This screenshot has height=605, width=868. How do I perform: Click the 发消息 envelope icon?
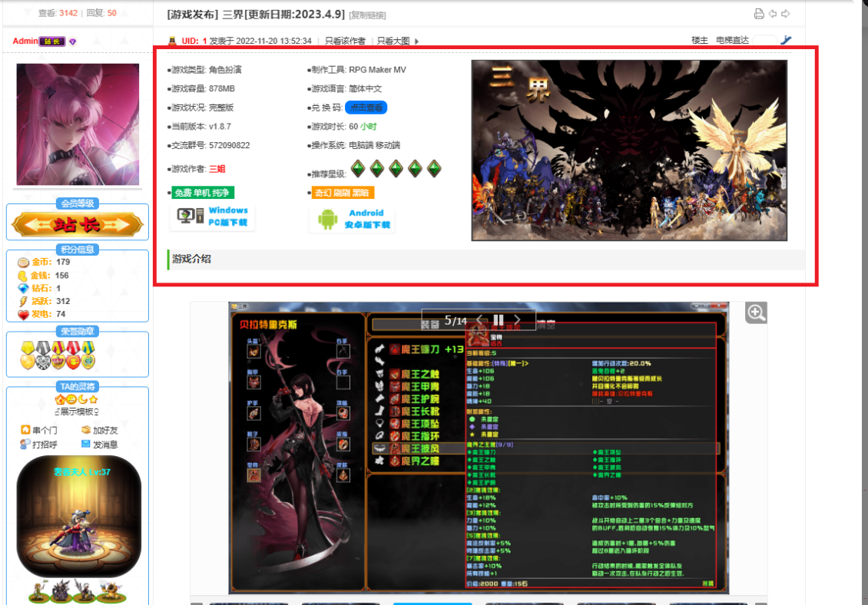tap(86, 444)
